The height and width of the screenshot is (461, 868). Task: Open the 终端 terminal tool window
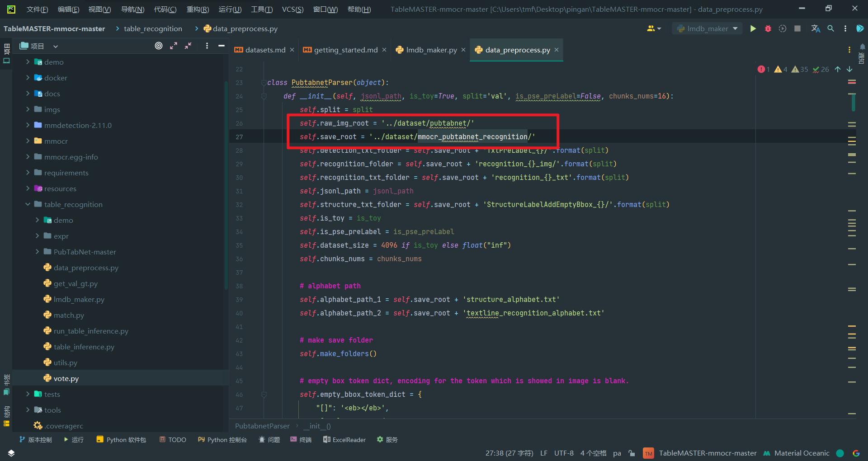click(301, 440)
